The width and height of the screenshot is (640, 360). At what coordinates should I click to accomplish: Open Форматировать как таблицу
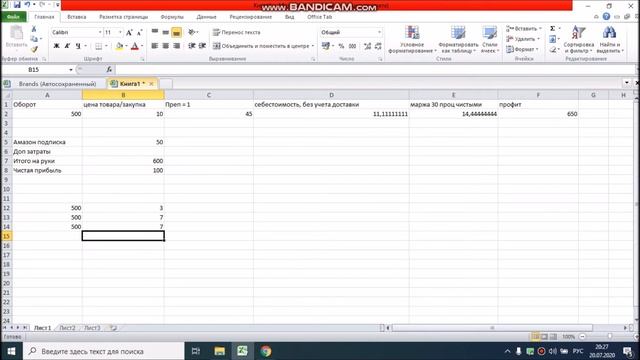(x=458, y=39)
